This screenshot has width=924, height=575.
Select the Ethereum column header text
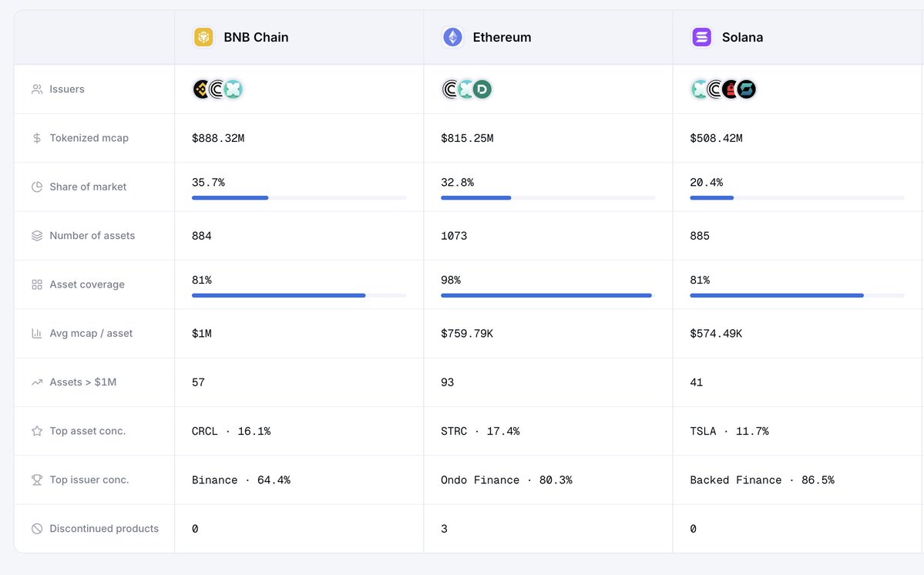[502, 37]
